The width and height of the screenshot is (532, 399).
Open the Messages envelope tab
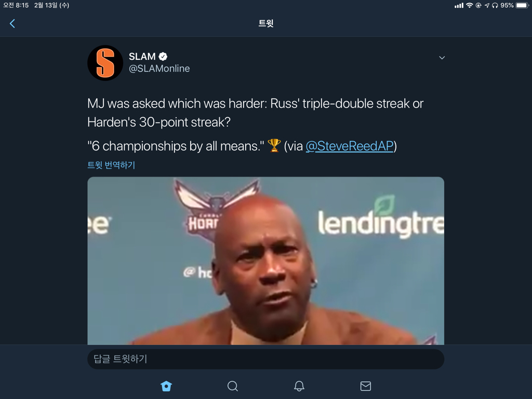pos(366,386)
